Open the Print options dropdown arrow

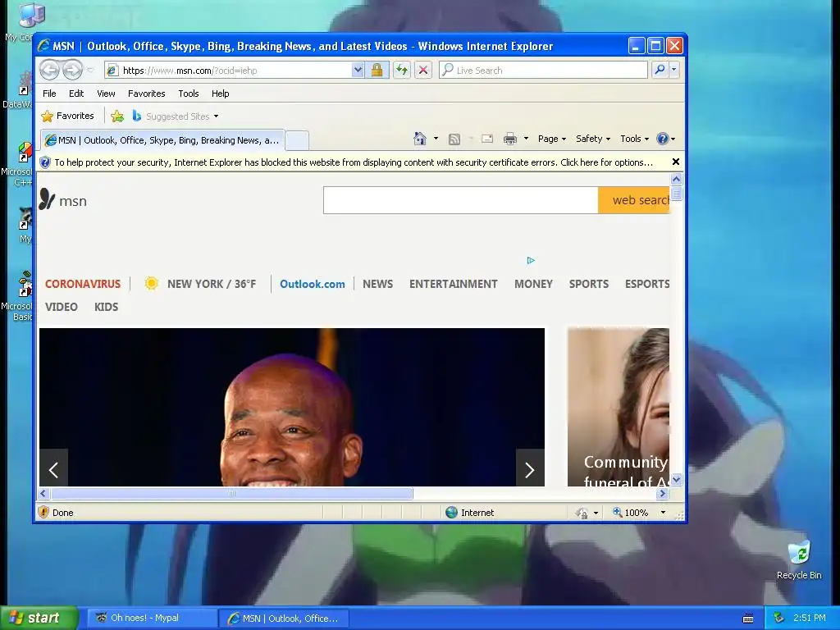pos(526,139)
